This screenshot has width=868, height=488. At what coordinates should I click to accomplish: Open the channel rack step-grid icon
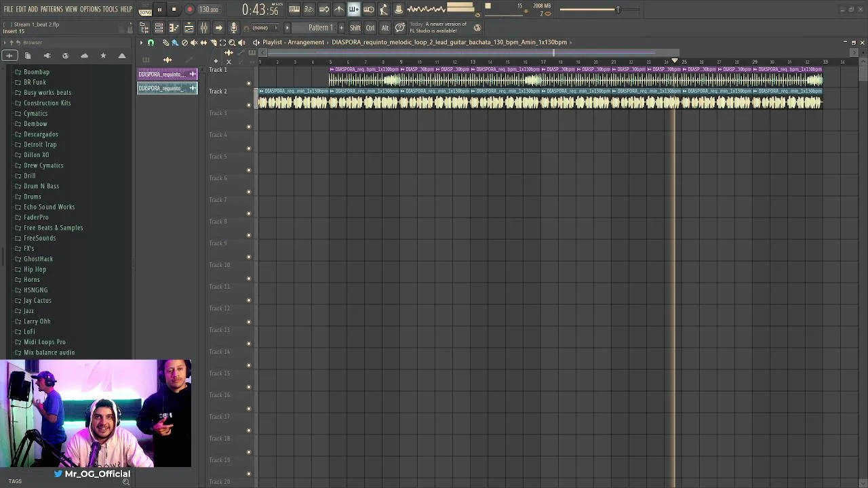point(159,28)
